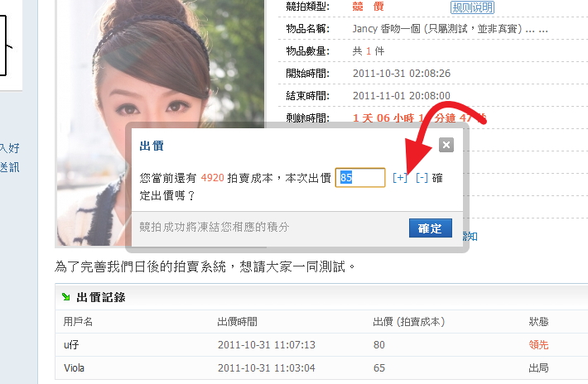The image size is (588, 384).
Task: Click the [+] to increase bid
Action: (x=400, y=178)
